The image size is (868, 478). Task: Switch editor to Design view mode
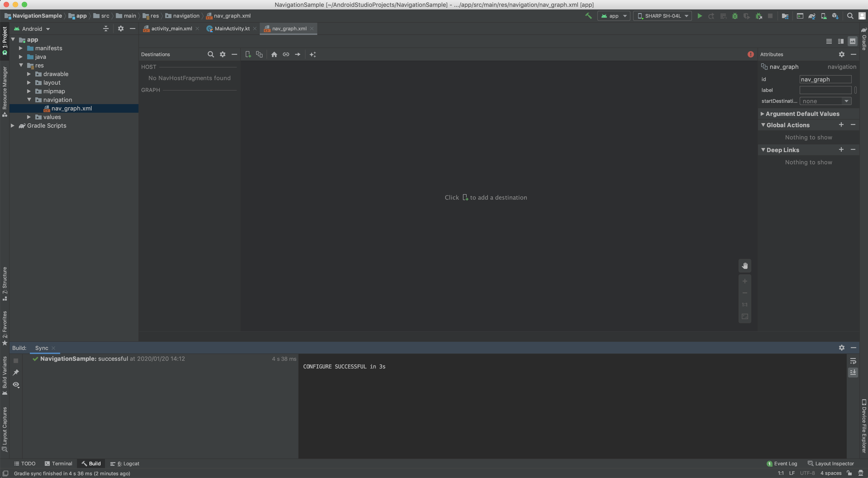[x=852, y=41]
